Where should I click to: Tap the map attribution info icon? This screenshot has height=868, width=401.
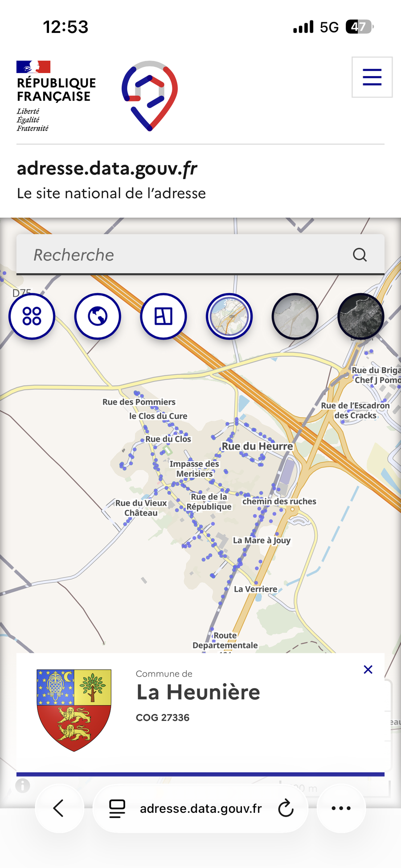pyautogui.click(x=23, y=786)
